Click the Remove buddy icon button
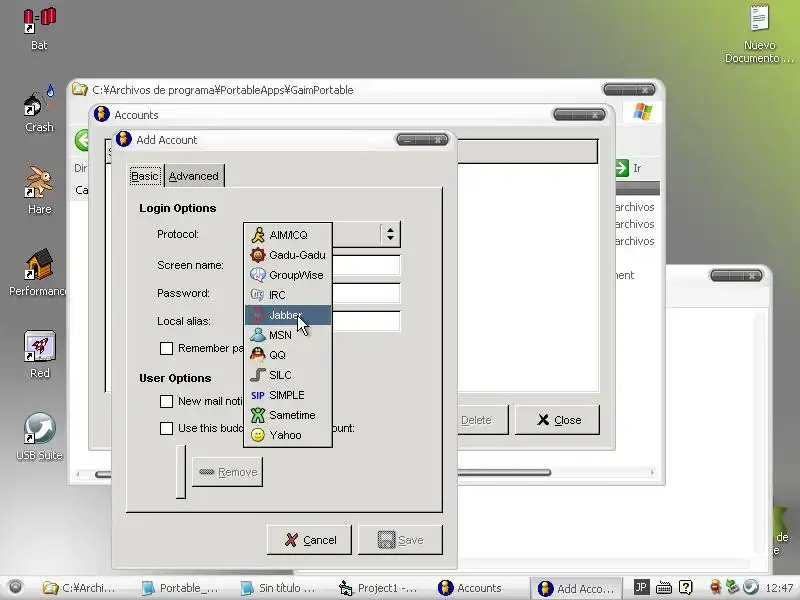This screenshot has width=800, height=600. pyautogui.click(x=228, y=472)
